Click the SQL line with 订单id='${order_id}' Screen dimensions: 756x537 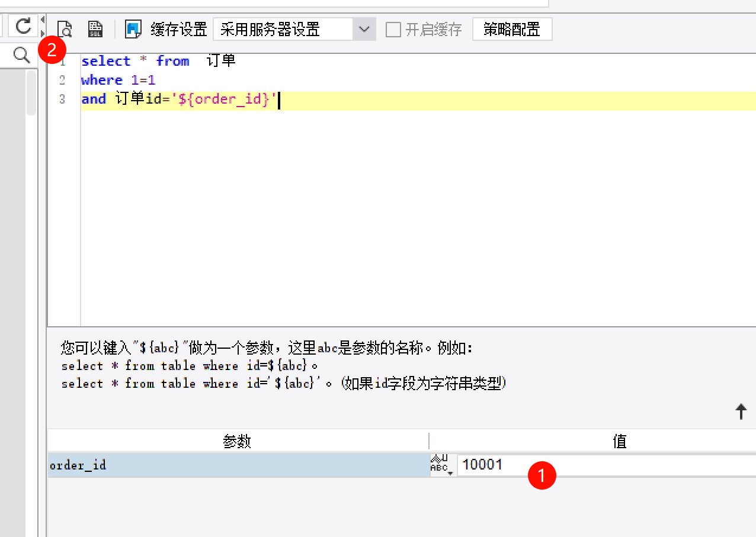(179, 99)
